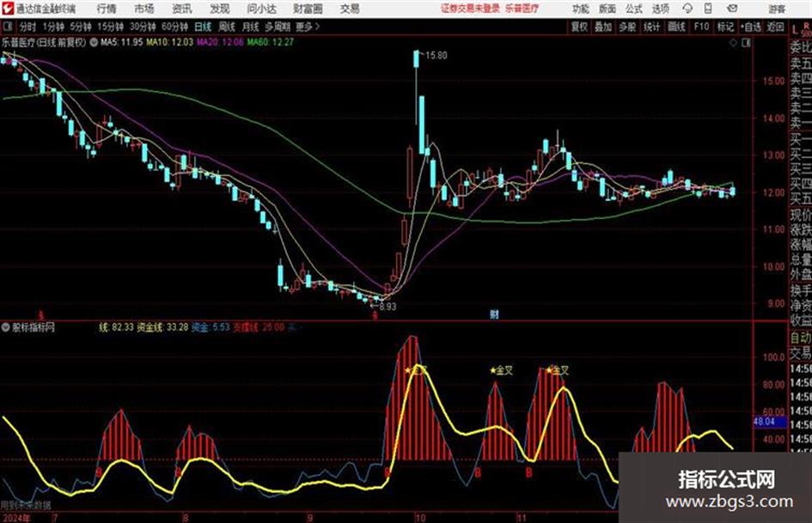Toggle the 叠加 overlay button
812x523 pixels.
coord(603,27)
